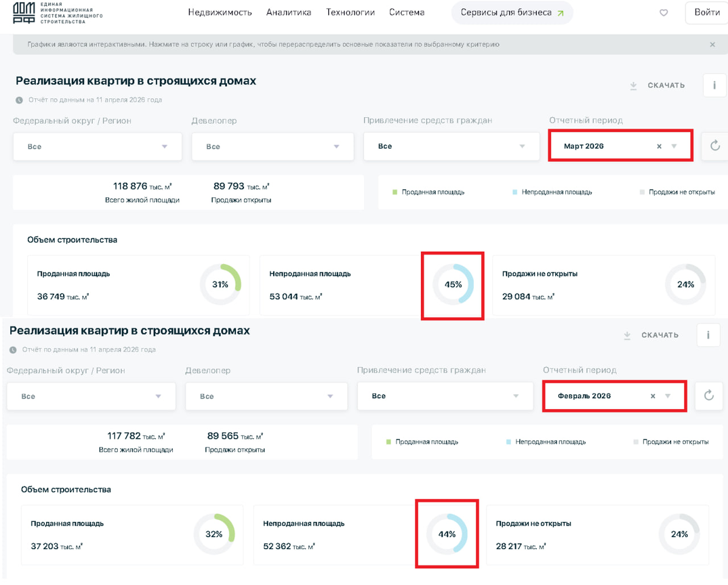The image size is (728, 585).
Task: Click sales open 89 565 тыс. м²
Action: click(235, 436)
